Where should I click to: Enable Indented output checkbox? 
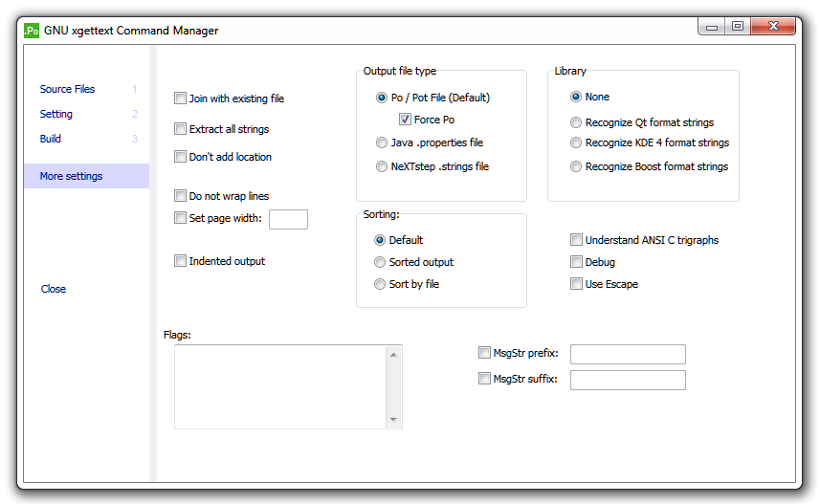[180, 260]
